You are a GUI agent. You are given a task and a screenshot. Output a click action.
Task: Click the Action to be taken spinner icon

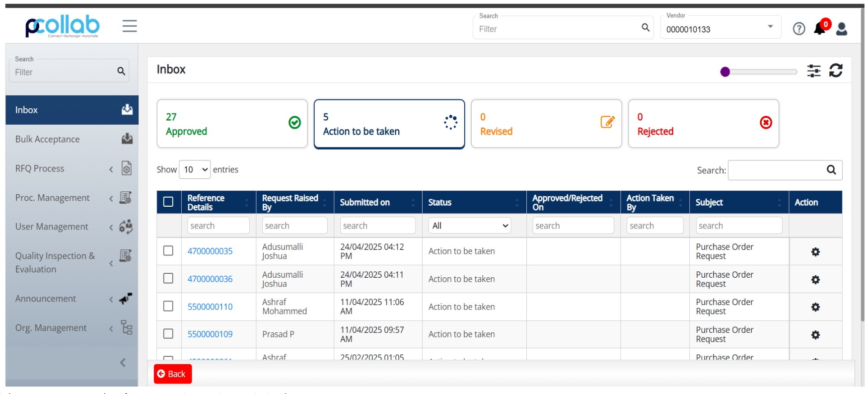point(450,122)
